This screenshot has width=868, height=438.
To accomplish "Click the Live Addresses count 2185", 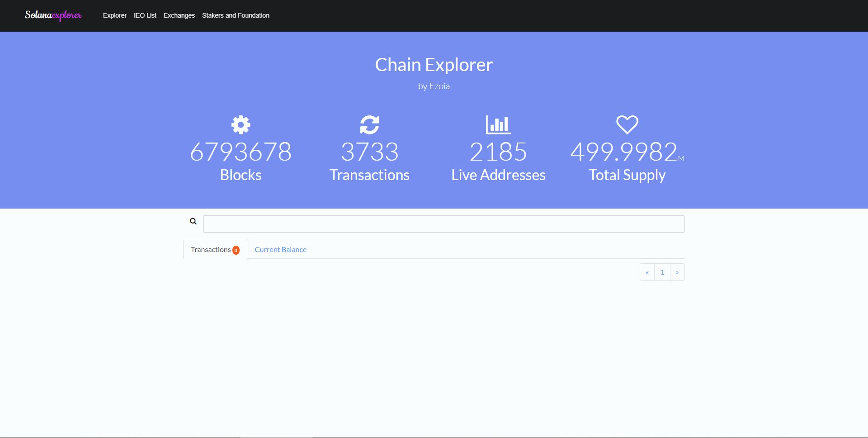I will 499,152.
